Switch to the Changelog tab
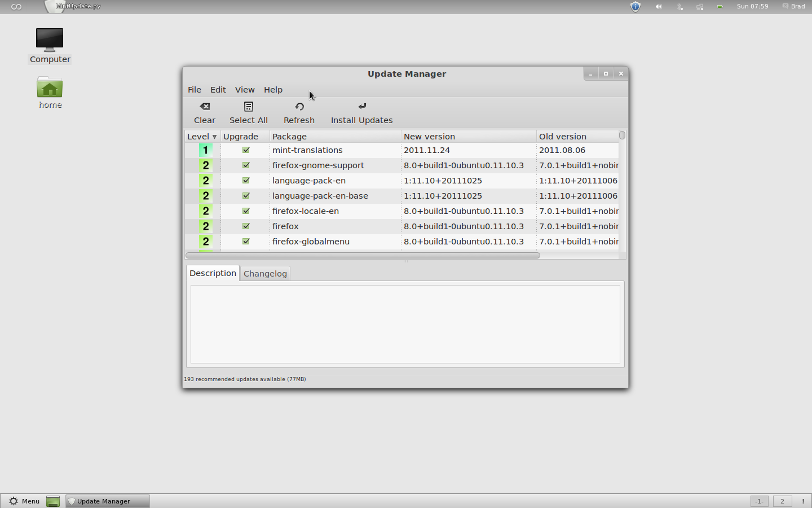 point(265,274)
